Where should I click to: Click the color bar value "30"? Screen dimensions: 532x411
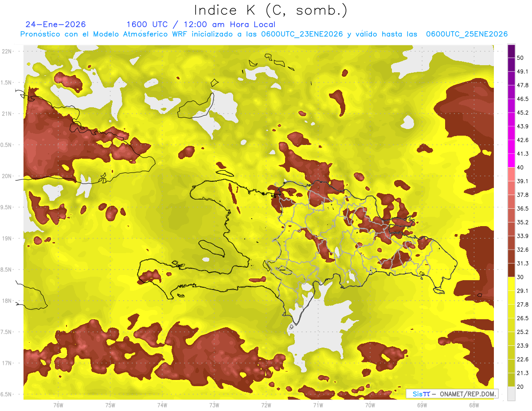(x=521, y=277)
